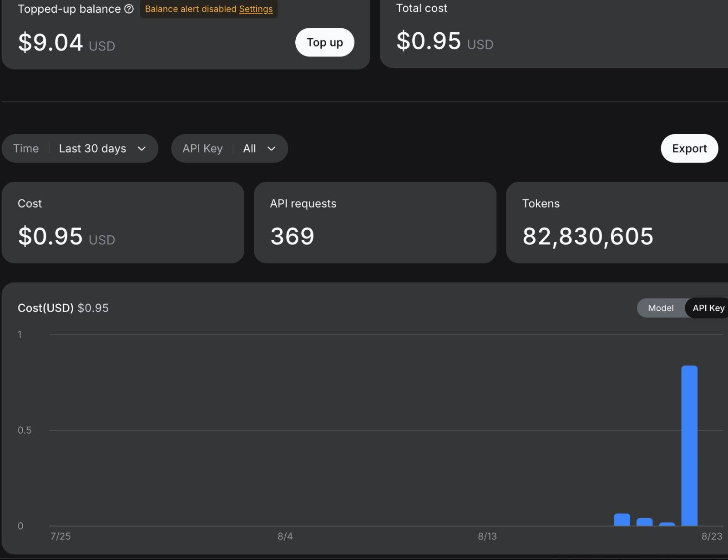Click the Export button
The height and width of the screenshot is (560, 728).
click(x=689, y=148)
